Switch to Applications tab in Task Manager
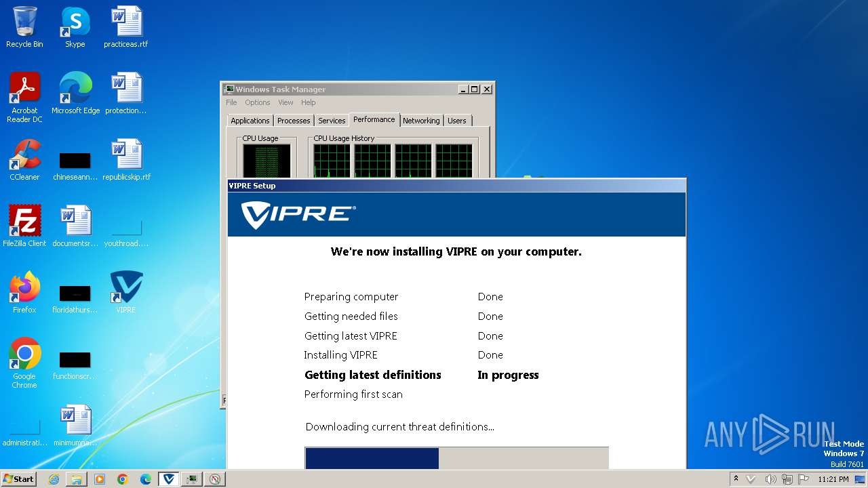868x488 pixels. point(250,121)
